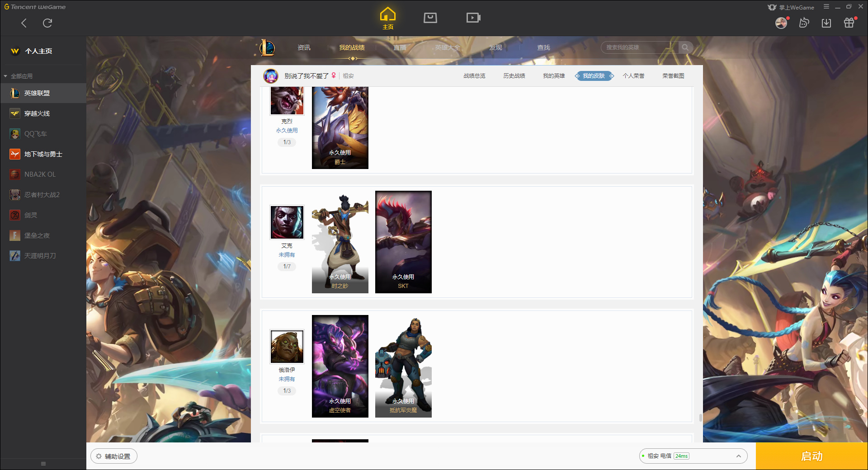Switch to the 英雄大全 tab

[x=448, y=47]
